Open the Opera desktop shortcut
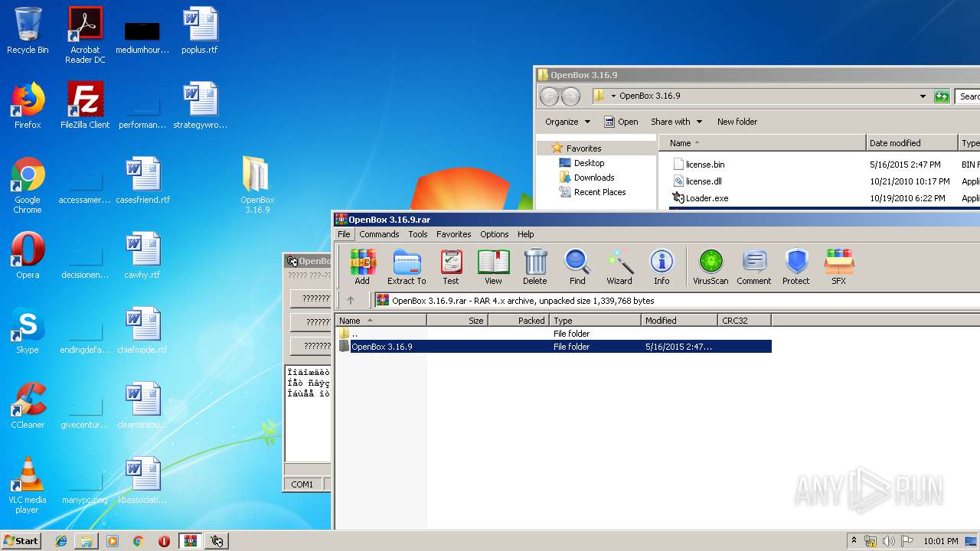This screenshot has width=980, height=551. tap(28, 256)
